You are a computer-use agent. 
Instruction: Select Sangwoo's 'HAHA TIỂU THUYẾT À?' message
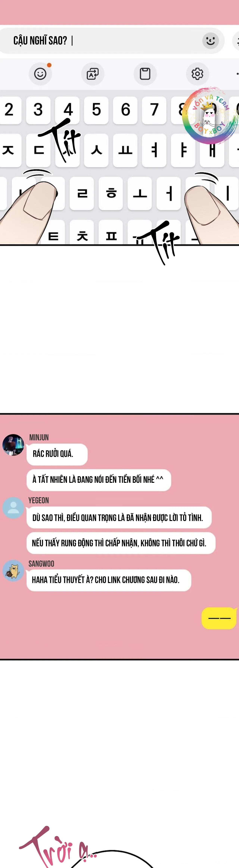tap(109, 580)
